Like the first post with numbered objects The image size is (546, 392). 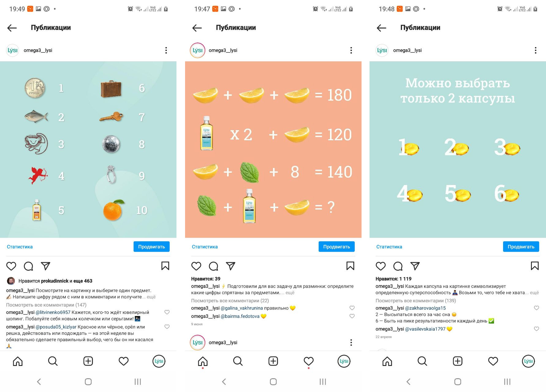pos(11,266)
